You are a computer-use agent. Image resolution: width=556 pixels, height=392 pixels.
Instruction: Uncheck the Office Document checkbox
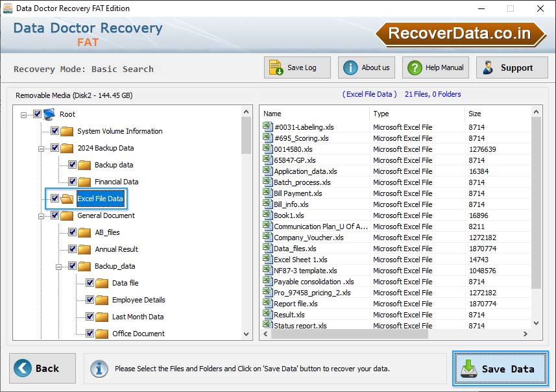[90, 333]
